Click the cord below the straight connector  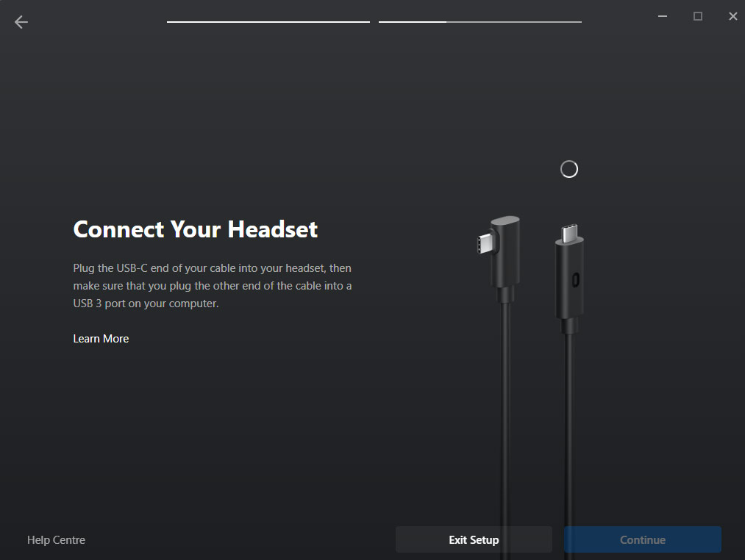tap(569, 445)
